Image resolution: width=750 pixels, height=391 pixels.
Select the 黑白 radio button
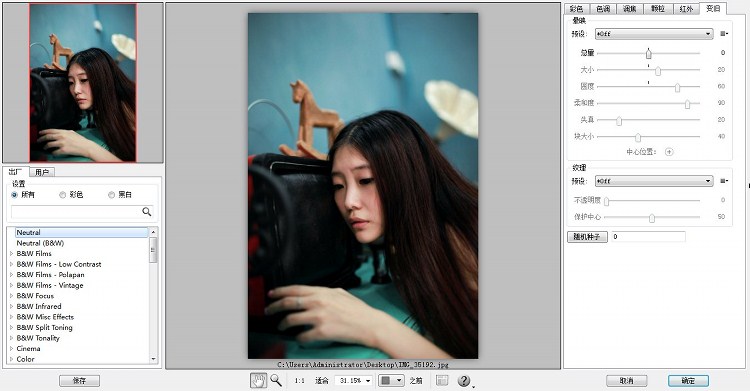pos(111,195)
